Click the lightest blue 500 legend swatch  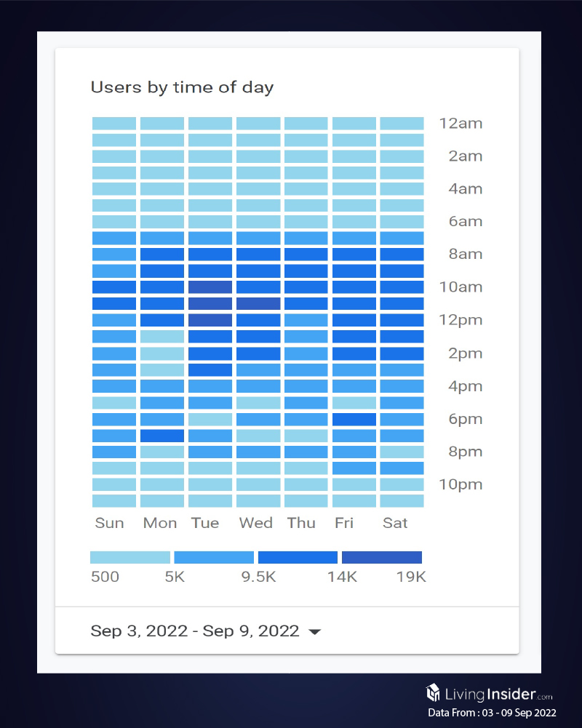(x=129, y=557)
